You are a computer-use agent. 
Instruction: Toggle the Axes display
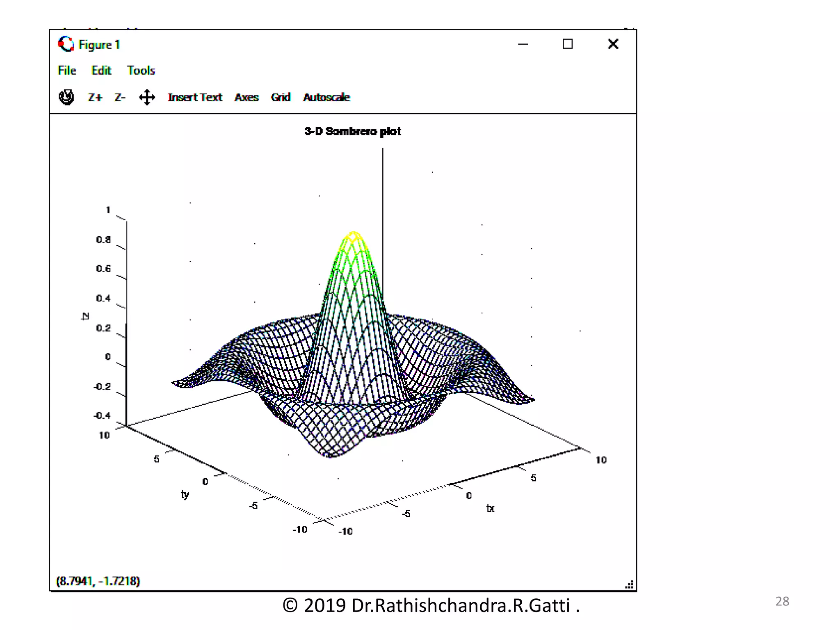tap(247, 98)
